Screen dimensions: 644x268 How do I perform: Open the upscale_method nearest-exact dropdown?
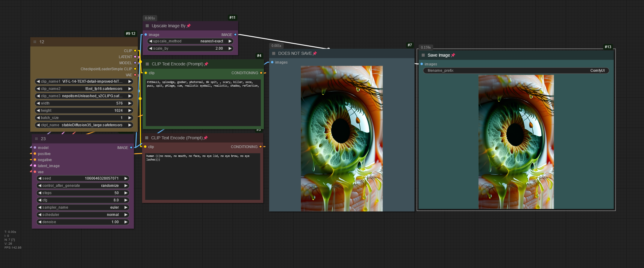(190, 41)
